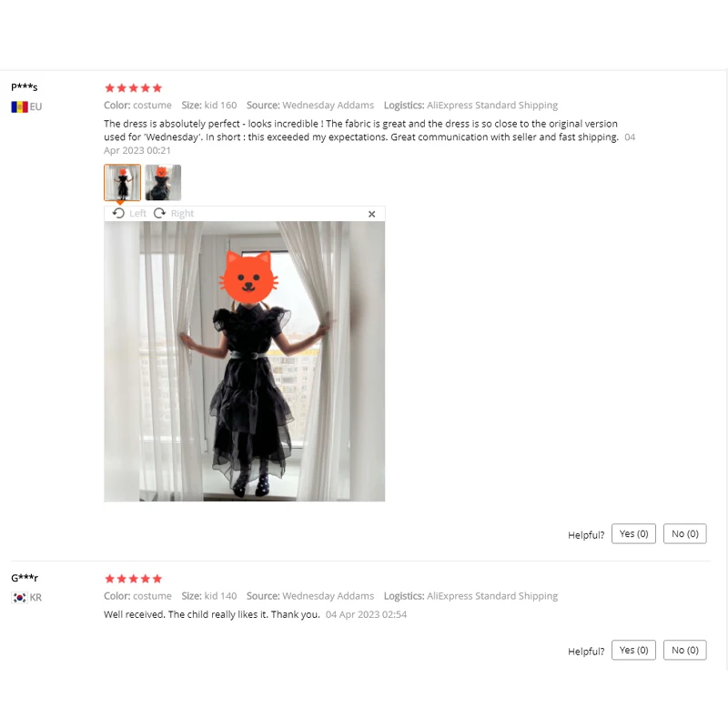Click the reviewer name G***r
This screenshot has height=728, width=728.
(25, 578)
